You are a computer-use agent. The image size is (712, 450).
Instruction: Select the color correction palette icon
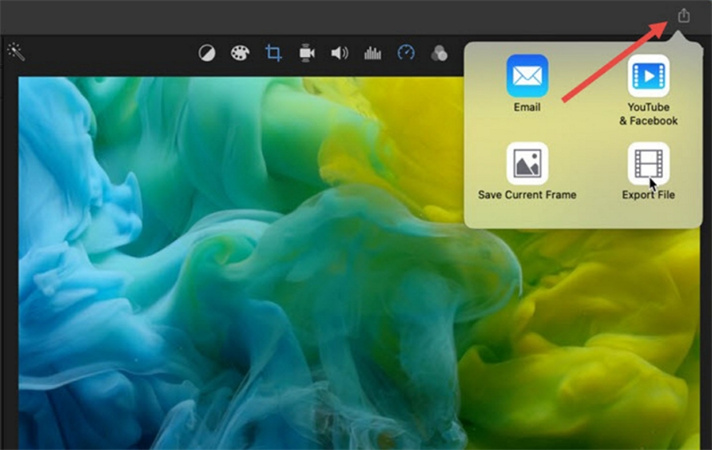pos(239,53)
